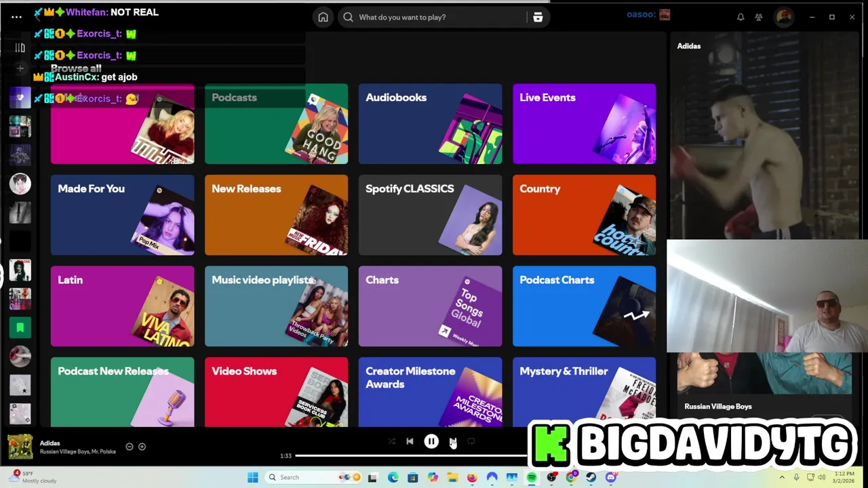Seek in the song progress bar
The width and height of the screenshot is (868, 488).
[x=411, y=455]
